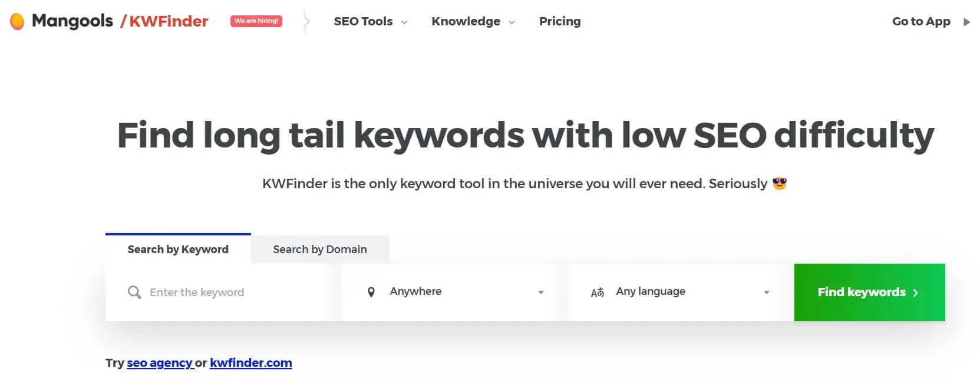Click the sunglasses emoji after Seriously
The height and width of the screenshot is (387, 980).
tap(779, 183)
